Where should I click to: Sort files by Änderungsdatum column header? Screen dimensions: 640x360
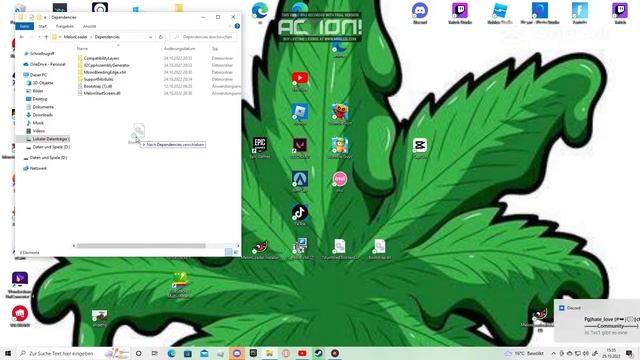180,49
